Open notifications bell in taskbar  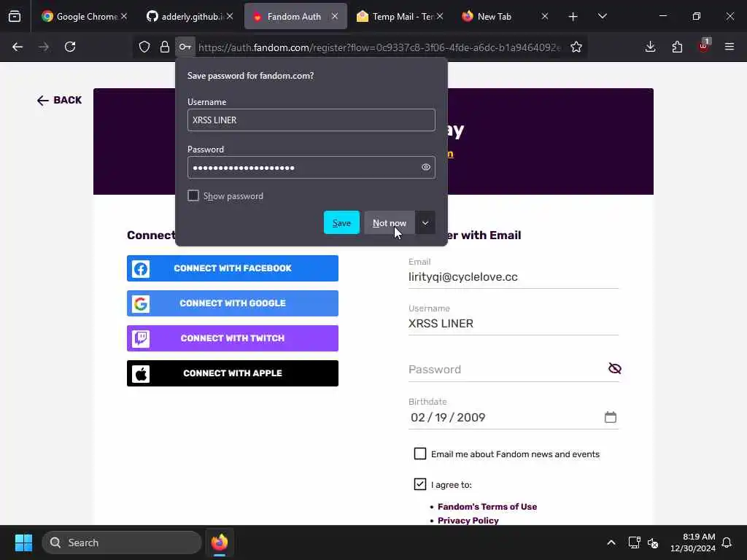click(727, 542)
